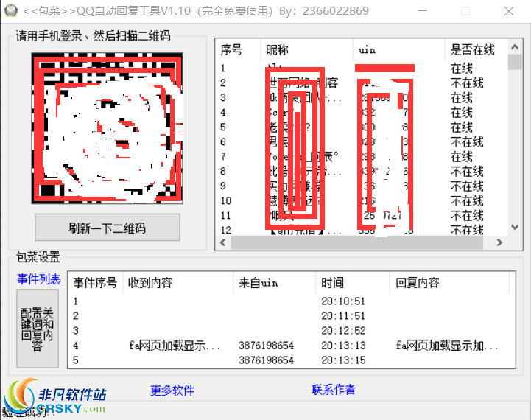The height and width of the screenshot is (420, 531).
Task: Click the 来自uin column header
Action: pyautogui.click(x=274, y=282)
